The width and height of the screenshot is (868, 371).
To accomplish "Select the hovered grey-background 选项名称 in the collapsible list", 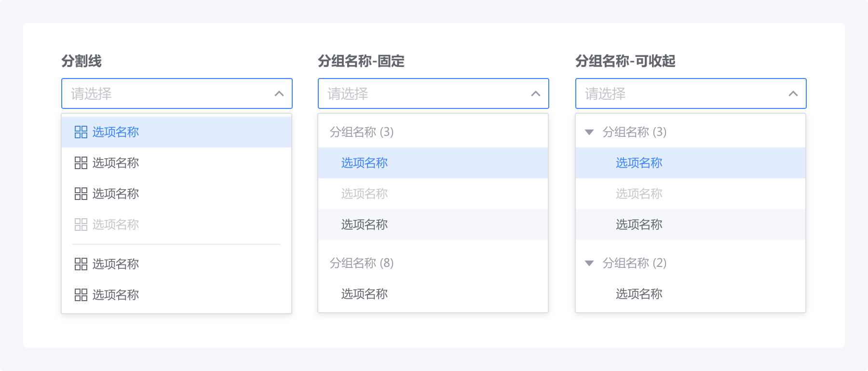I will click(x=691, y=225).
